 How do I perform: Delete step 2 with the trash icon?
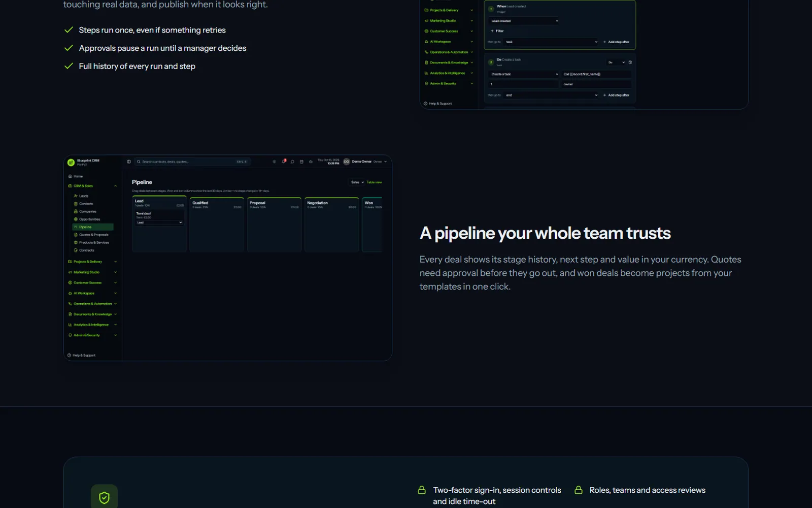[630, 62]
